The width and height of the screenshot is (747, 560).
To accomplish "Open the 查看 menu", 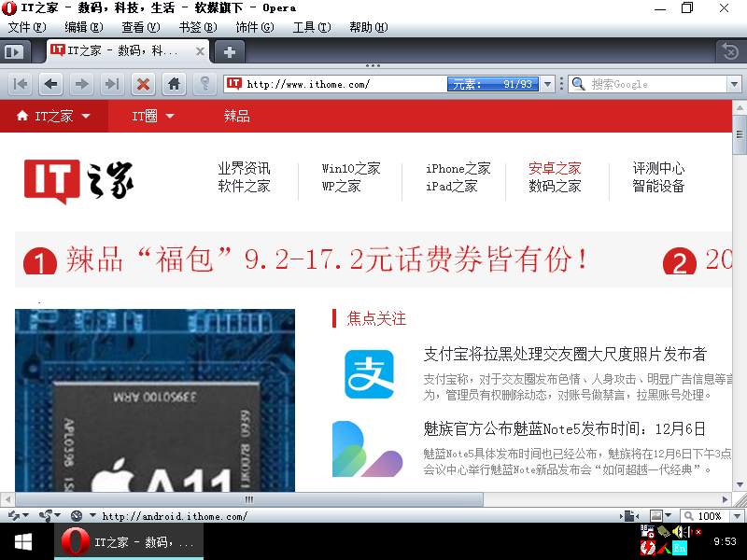I will coord(141,28).
